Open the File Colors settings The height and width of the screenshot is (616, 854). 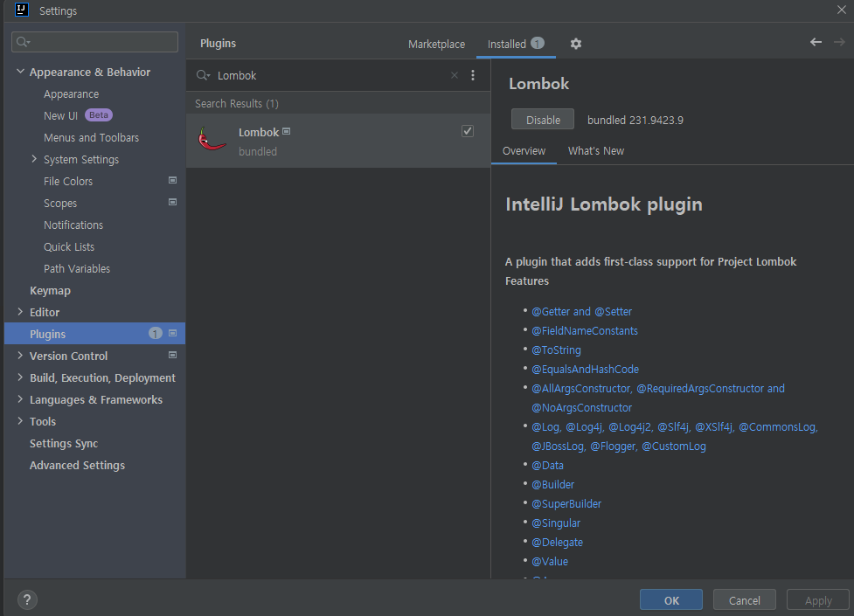(x=68, y=182)
